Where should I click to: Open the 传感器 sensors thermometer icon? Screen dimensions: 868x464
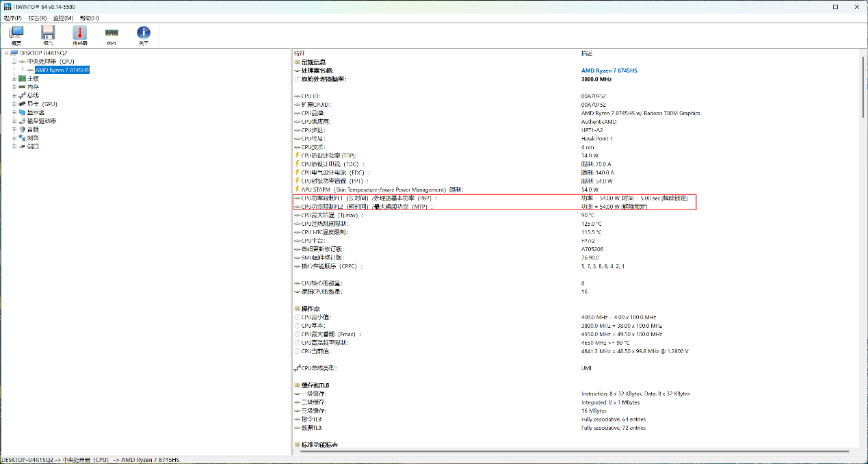pos(80,35)
